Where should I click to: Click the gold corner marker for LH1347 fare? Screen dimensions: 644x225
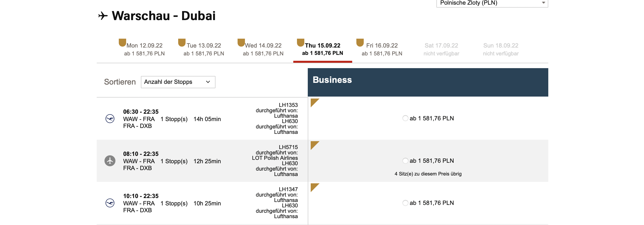click(314, 187)
